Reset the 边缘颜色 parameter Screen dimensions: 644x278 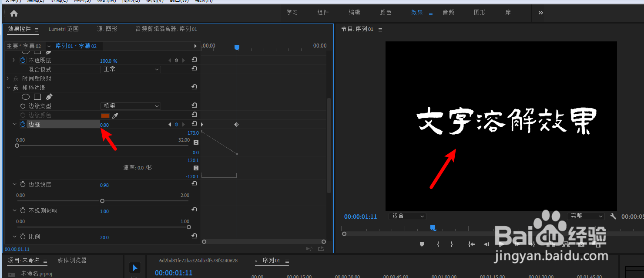tap(195, 115)
